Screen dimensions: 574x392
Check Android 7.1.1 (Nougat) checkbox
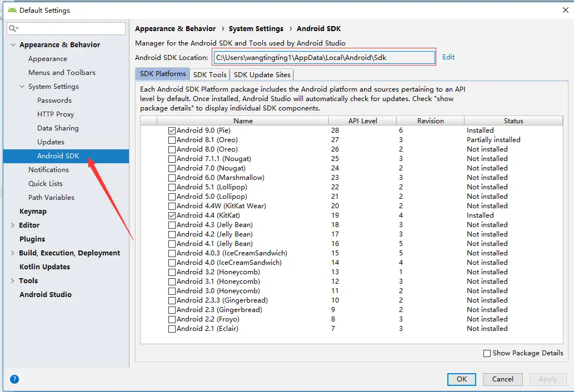[x=172, y=159]
